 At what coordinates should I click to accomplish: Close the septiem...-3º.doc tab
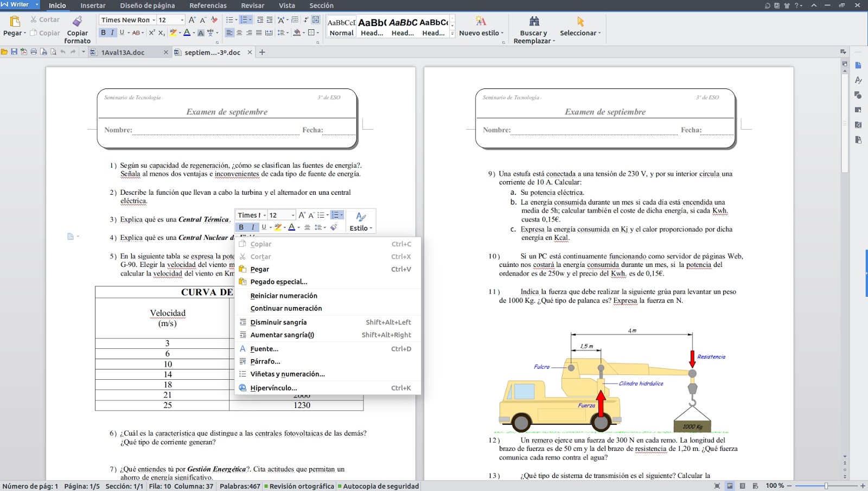(250, 53)
